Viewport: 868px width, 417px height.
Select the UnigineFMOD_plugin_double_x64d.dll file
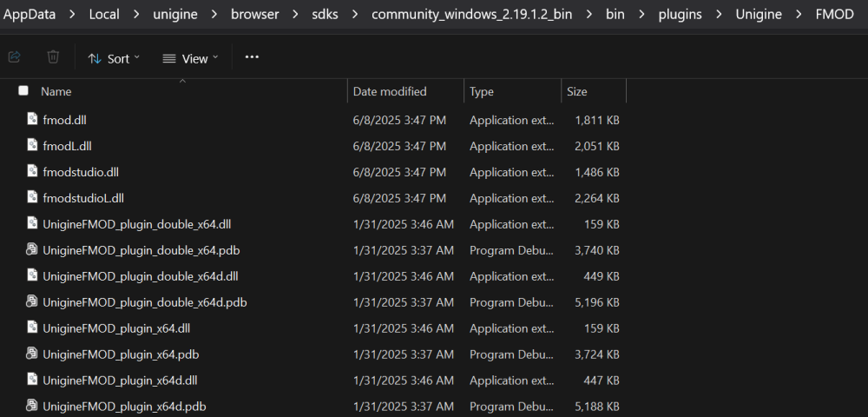(140, 276)
